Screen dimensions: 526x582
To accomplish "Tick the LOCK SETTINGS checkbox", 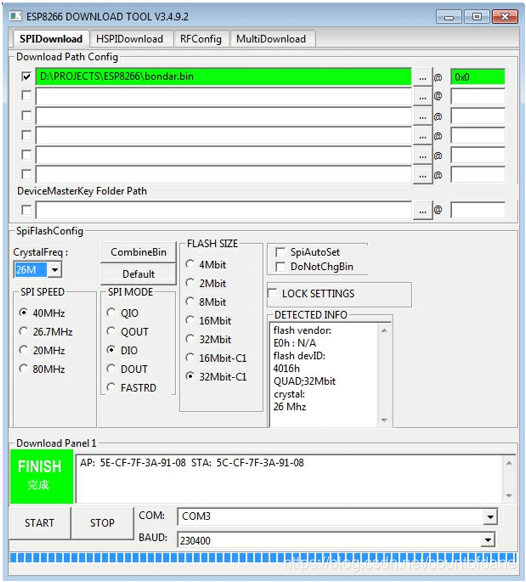I will 272,294.
